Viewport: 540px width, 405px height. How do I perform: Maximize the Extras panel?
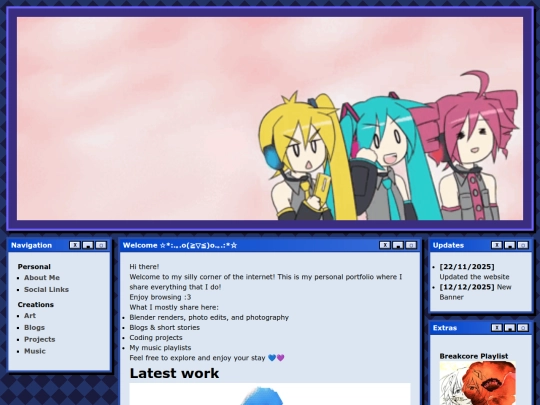523,328
